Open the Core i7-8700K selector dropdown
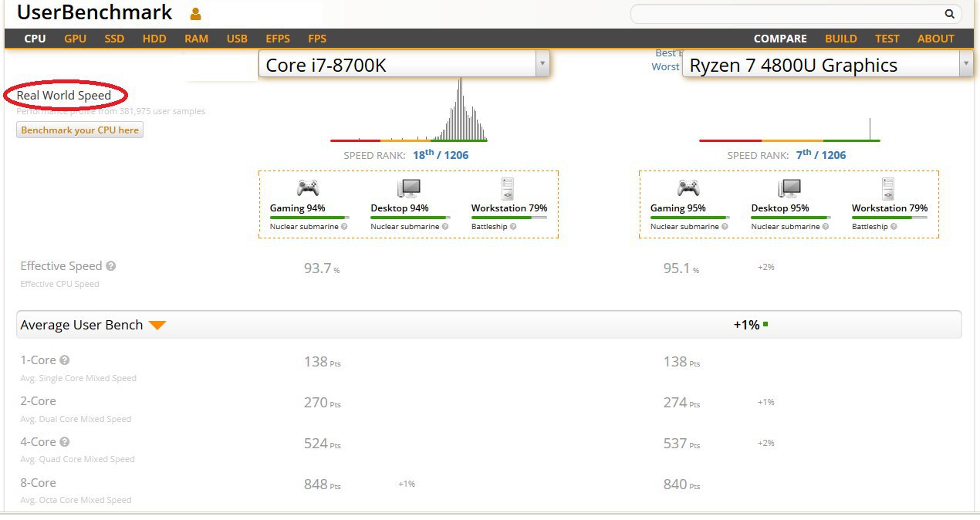 click(x=404, y=65)
